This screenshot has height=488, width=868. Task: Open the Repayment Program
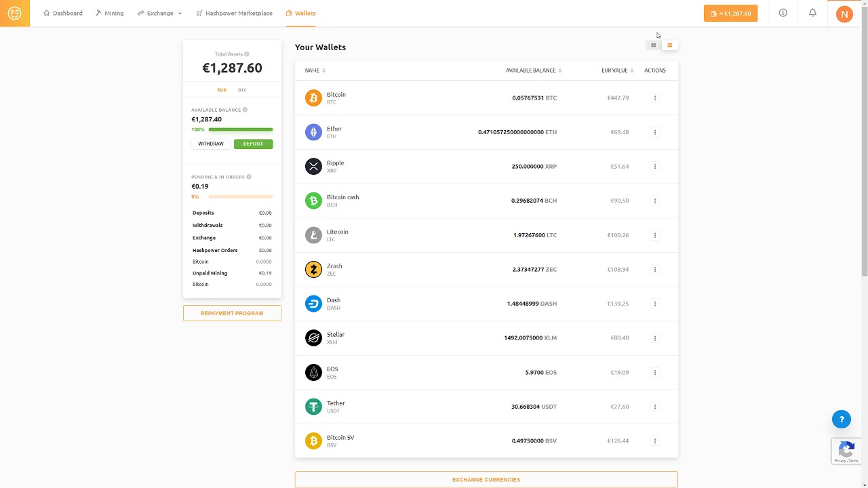click(x=232, y=313)
